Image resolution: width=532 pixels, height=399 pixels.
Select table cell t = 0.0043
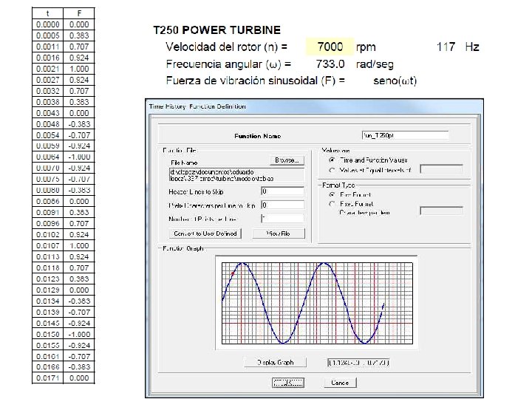pyautogui.click(x=47, y=113)
